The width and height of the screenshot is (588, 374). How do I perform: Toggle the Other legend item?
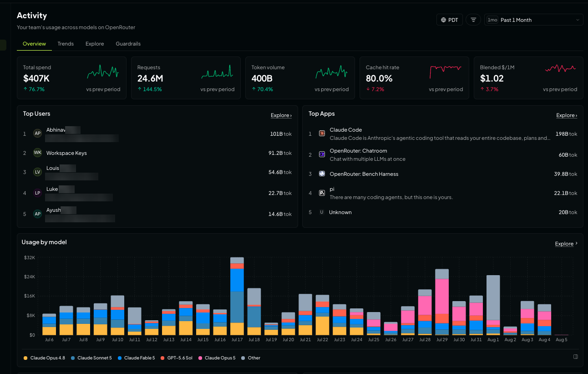(x=251, y=358)
